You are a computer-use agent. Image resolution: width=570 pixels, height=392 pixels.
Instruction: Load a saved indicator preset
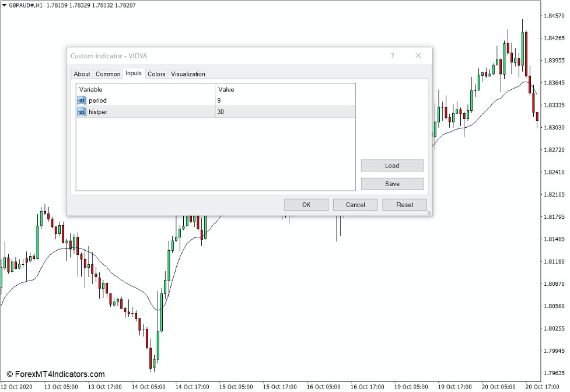click(392, 165)
